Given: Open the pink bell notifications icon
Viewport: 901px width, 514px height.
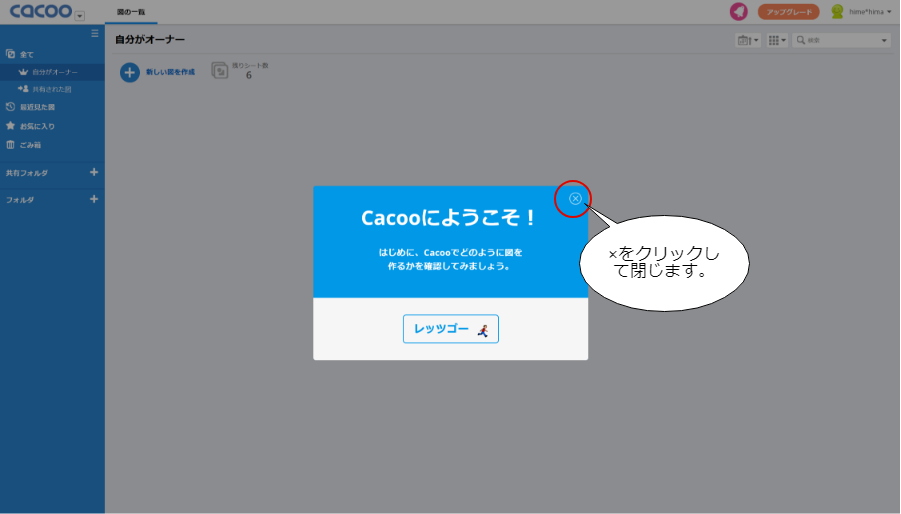Looking at the screenshot, I should [738, 11].
